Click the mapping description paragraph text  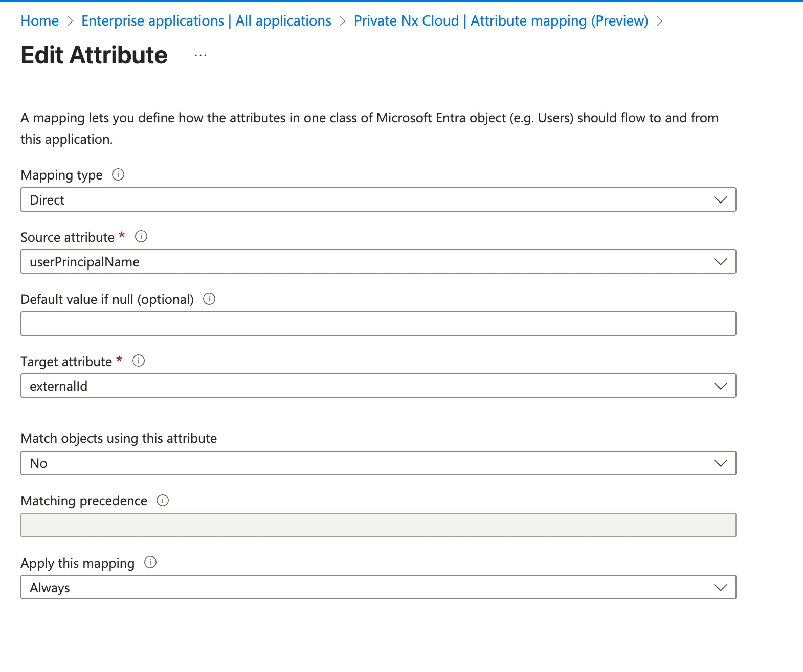(369, 128)
